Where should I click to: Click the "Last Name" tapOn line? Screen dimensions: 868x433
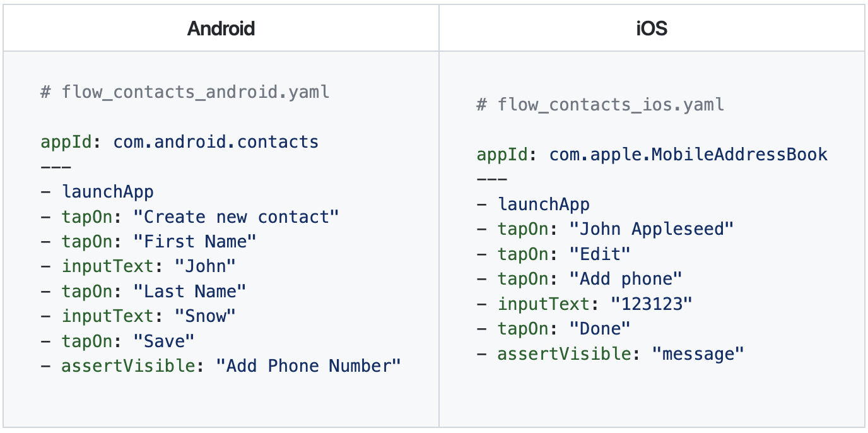pos(143,291)
